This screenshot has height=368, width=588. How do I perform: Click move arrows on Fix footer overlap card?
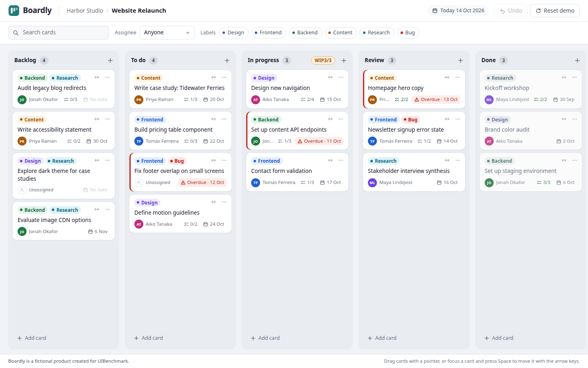pyautogui.click(x=214, y=160)
